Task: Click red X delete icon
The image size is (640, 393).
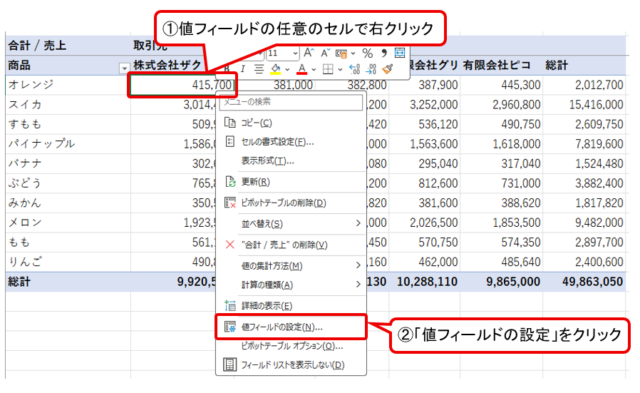Action: (230, 244)
